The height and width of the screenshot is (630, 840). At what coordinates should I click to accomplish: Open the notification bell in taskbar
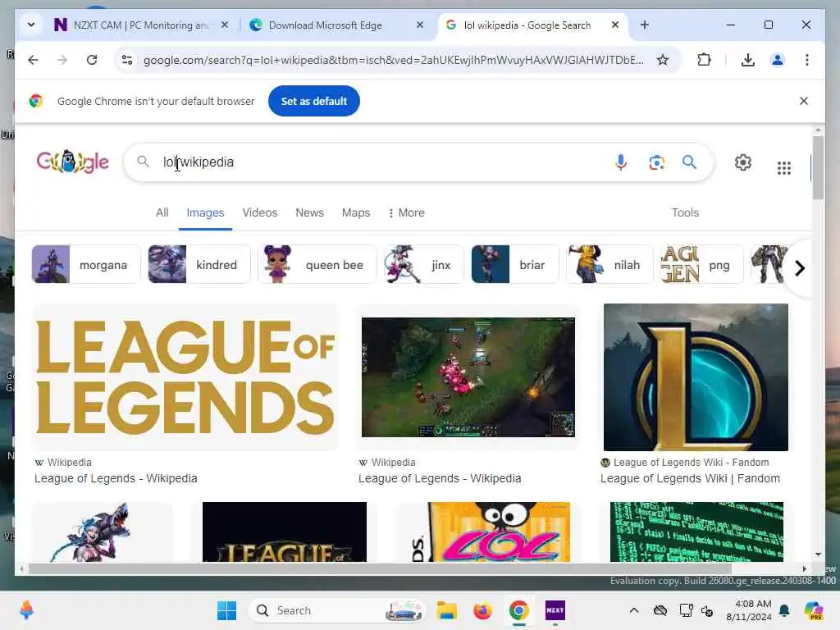coord(784,610)
